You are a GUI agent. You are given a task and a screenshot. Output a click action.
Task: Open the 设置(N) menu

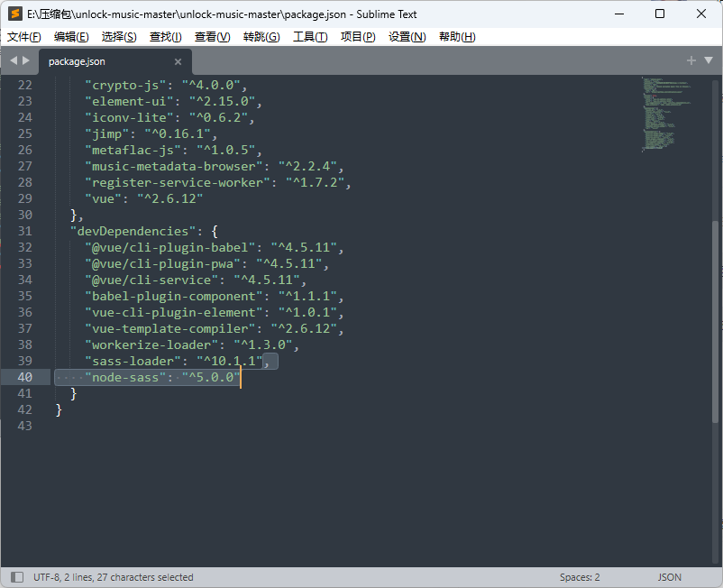click(x=407, y=37)
